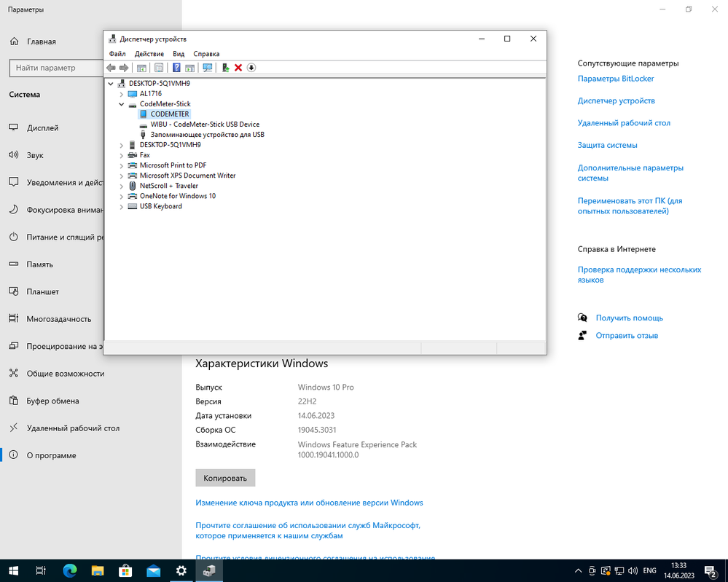Click Переименовать этот ПК link
This screenshot has height=582, width=728.
[630, 205]
